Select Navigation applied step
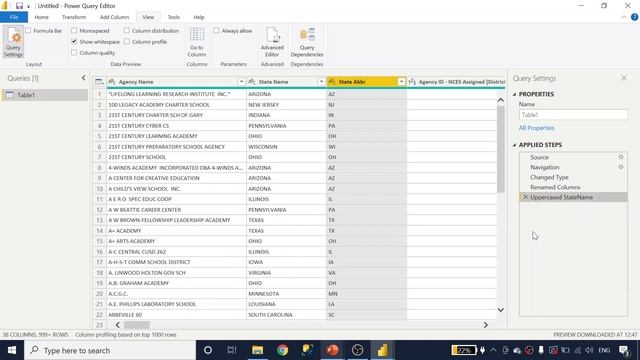Viewport: 640px width, 360px height. click(x=544, y=167)
